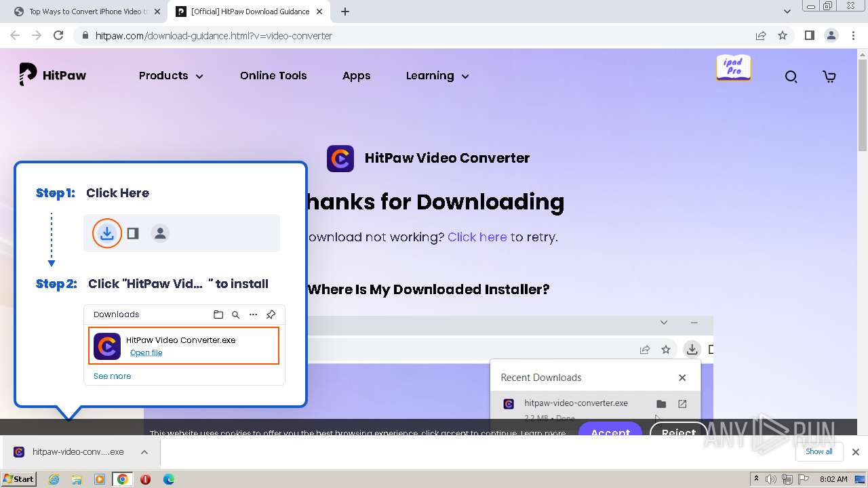Expand the Learning menu

[437, 76]
